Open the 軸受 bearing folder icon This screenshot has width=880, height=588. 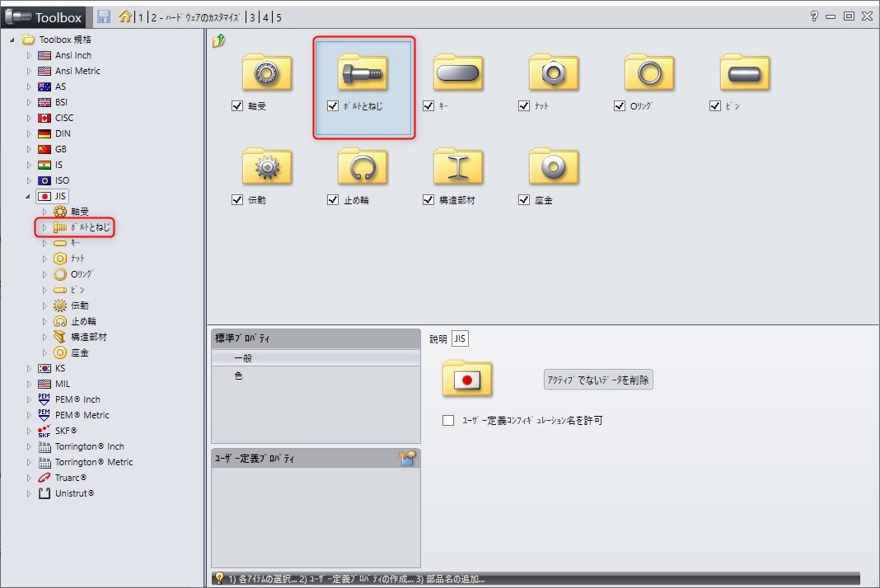267,74
